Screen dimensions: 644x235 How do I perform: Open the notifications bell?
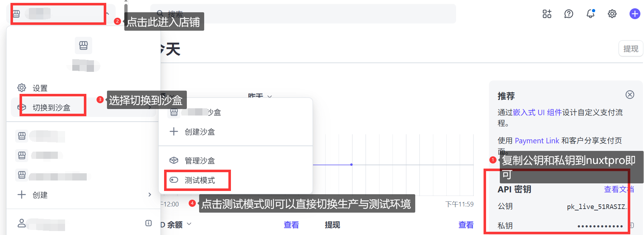590,14
